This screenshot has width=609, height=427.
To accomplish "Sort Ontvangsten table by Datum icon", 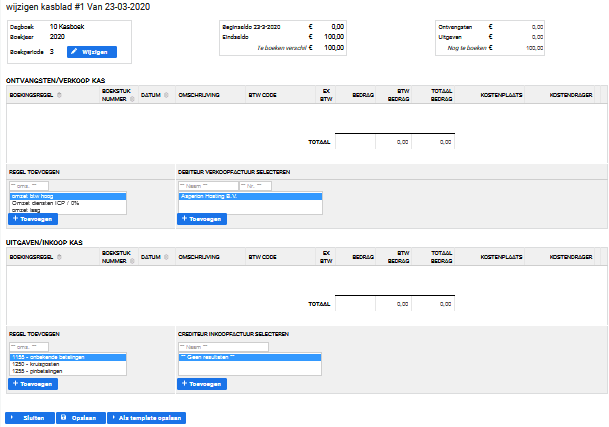I will coord(166,95).
